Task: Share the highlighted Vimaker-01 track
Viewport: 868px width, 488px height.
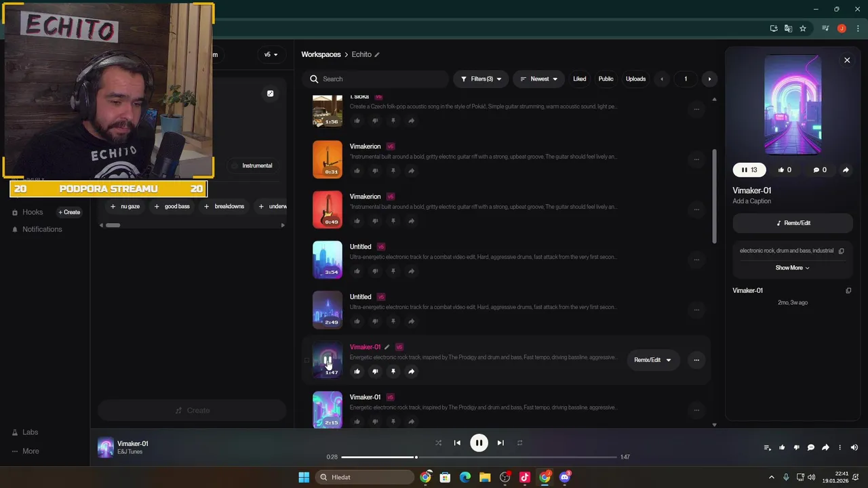Action: tap(411, 371)
